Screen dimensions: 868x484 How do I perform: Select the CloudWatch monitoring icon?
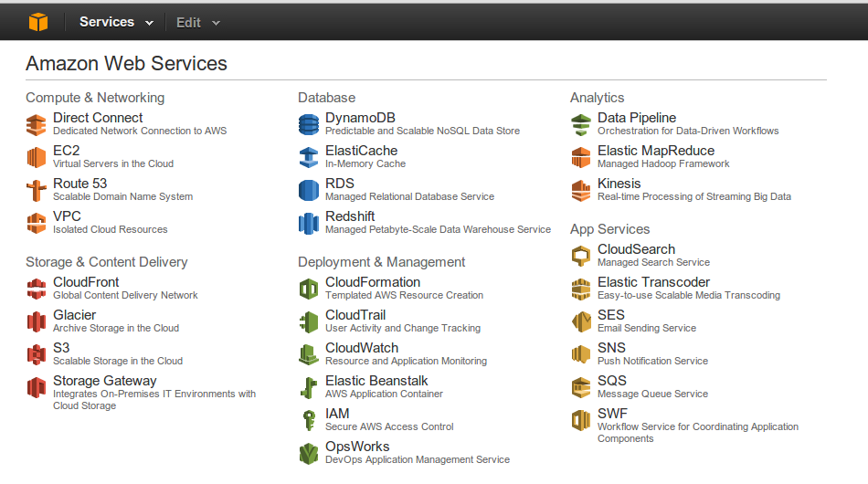point(309,354)
